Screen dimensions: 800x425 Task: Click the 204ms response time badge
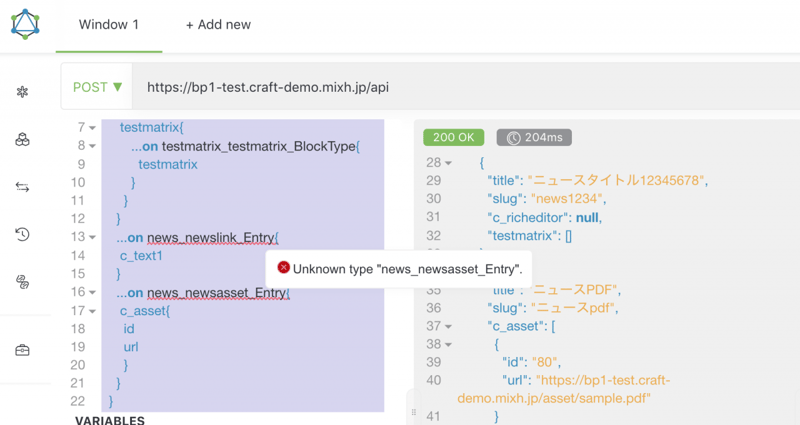click(x=534, y=138)
